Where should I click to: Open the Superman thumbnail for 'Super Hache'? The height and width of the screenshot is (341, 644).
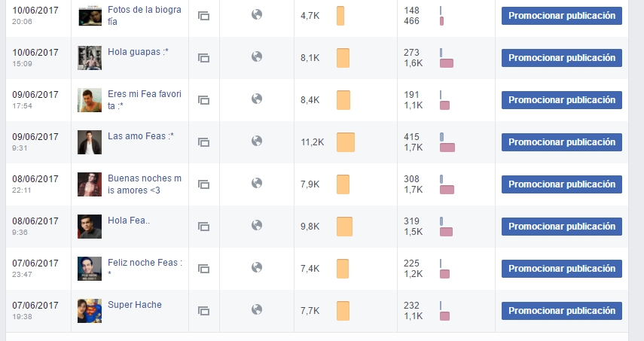[90, 311]
